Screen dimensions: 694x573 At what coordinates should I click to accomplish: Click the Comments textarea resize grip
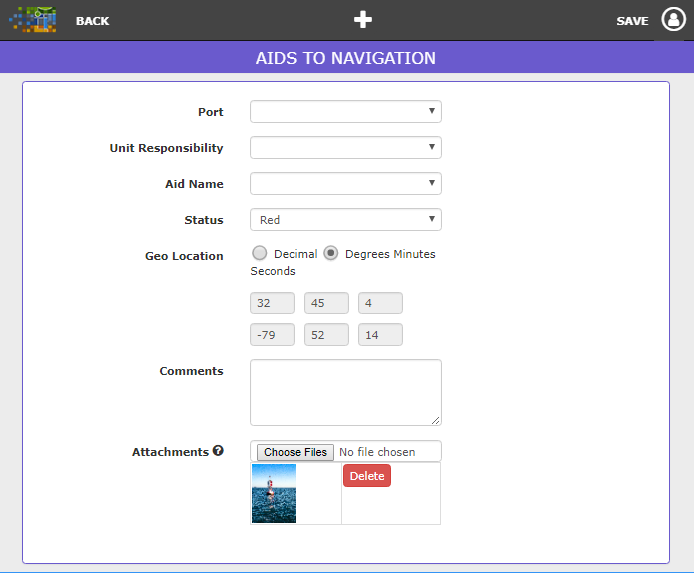(436, 420)
